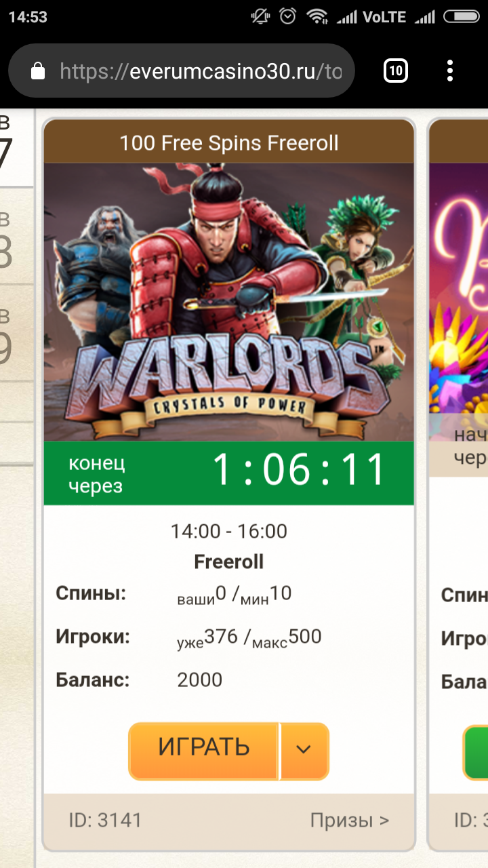
Task: Tap the alarm clock status icon
Action: 288,17
